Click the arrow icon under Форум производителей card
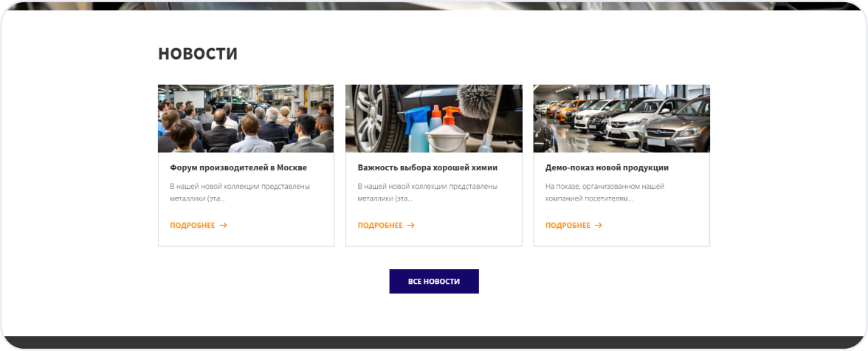 pyautogui.click(x=223, y=226)
